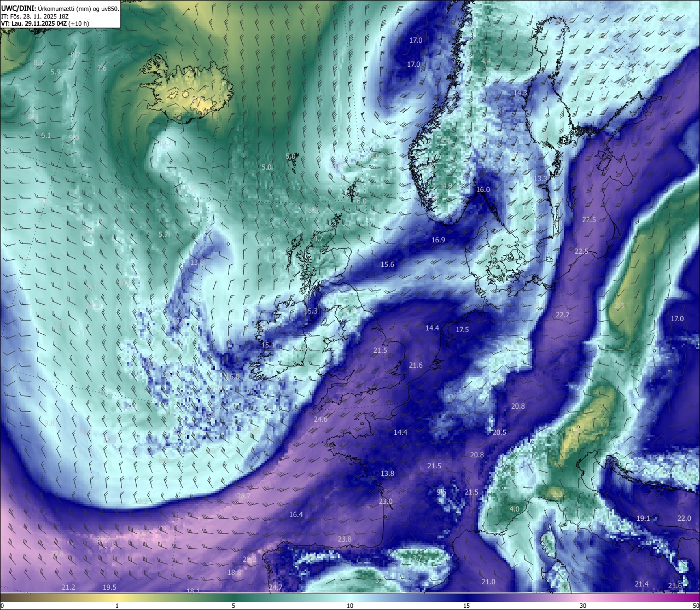
Task: Select the 19.5 value in the bottom-left
Action: pyautogui.click(x=109, y=588)
